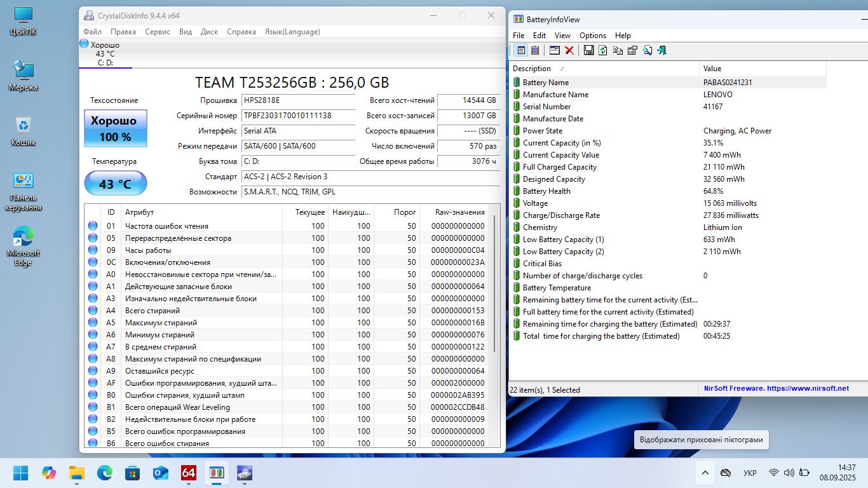The width and height of the screenshot is (868, 488).
Task: Click the Description column header
Action: tap(604, 69)
